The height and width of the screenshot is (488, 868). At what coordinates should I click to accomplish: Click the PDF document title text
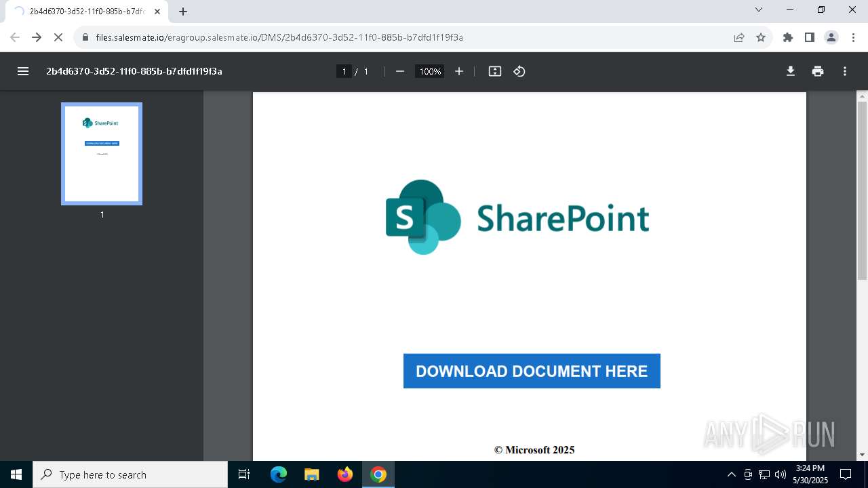[134, 71]
